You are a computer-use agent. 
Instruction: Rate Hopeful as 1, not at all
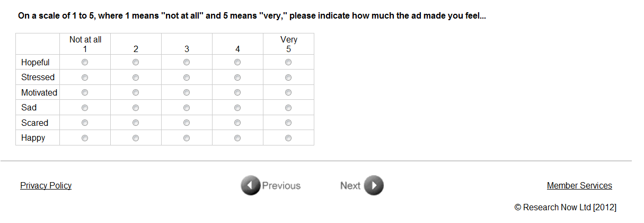[x=85, y=62]
